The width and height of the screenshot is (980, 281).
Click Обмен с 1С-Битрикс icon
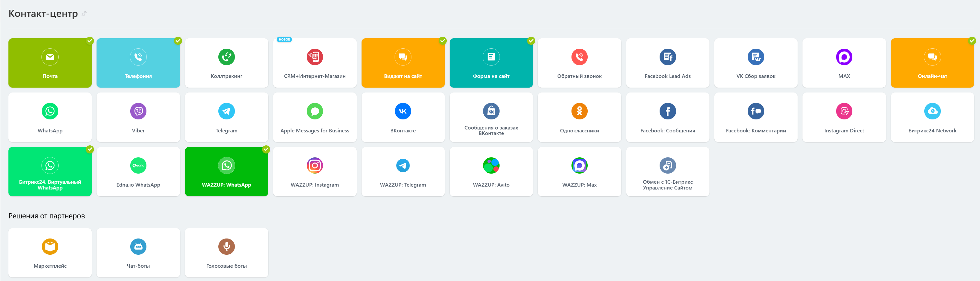pos(668,165)
